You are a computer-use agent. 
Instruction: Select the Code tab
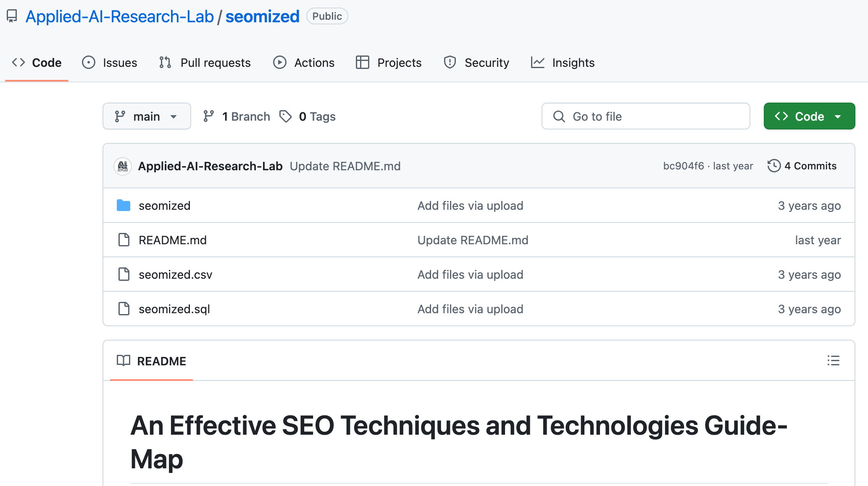[x=37, y=63]
